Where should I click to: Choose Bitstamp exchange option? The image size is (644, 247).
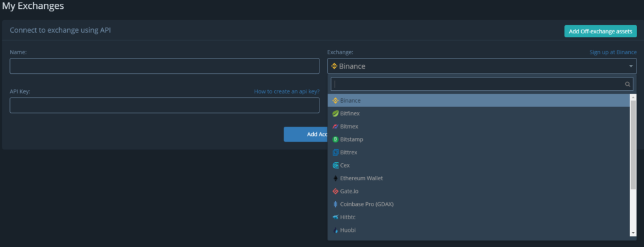(479, 139)
